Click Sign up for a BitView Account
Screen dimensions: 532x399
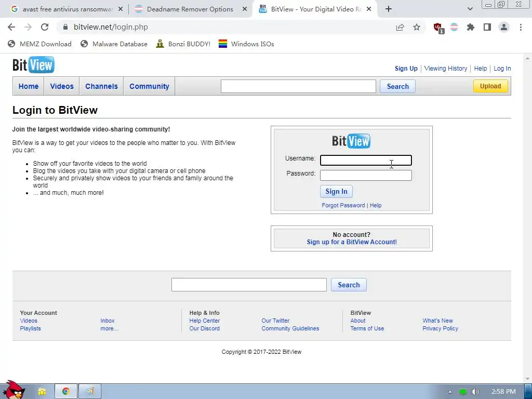coord(352,242)
